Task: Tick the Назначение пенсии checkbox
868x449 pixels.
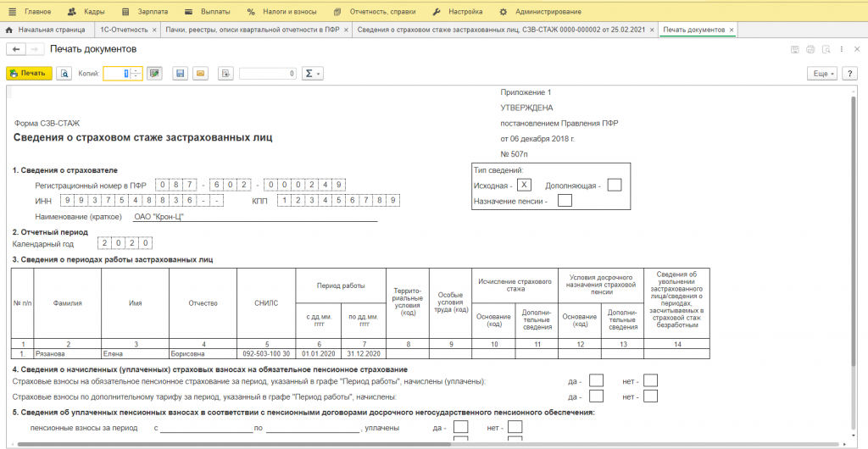Action: [565, 201]
